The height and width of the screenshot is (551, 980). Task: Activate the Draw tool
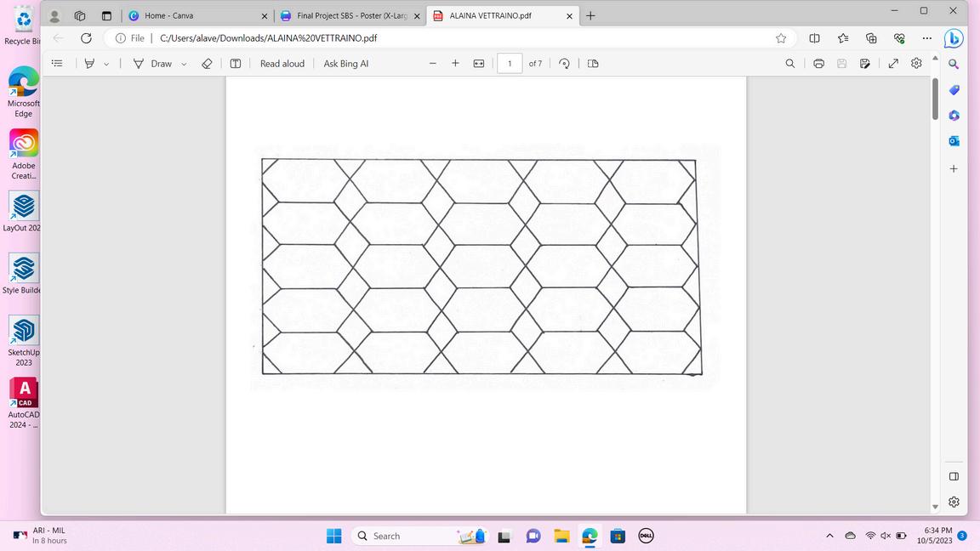tap(152, 63)
